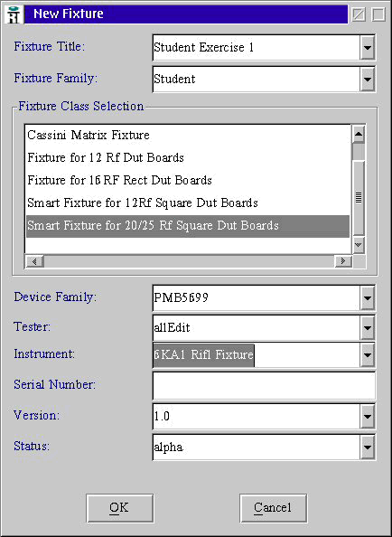Select Smart Fixture for 20/25 Rf Square entry
The width and height of the screenshot is (392, 537).
188,226
